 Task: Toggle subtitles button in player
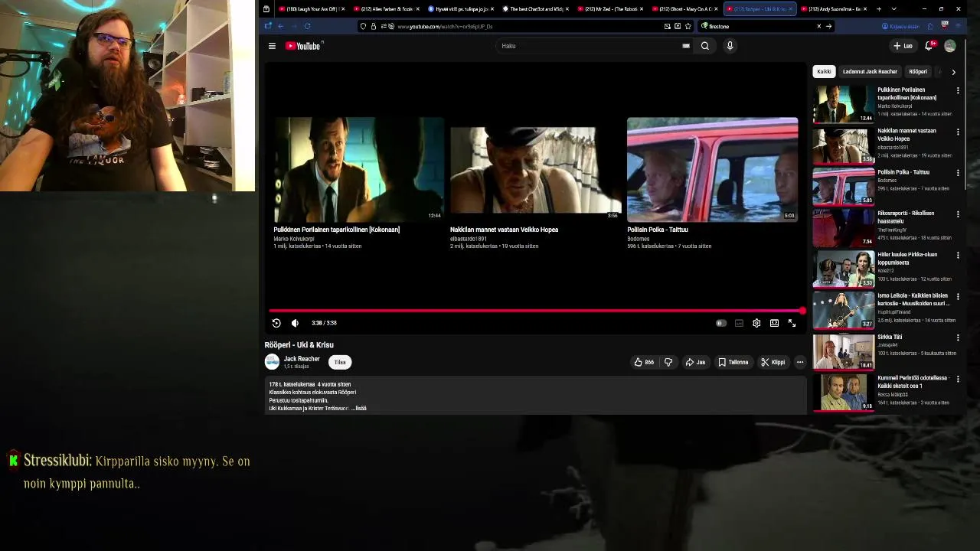point(739,323)
